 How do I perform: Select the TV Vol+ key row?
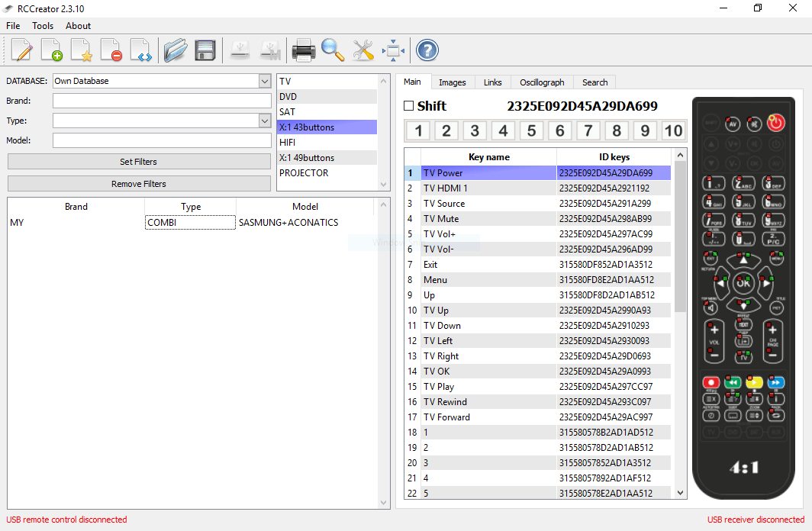(537, 234)
